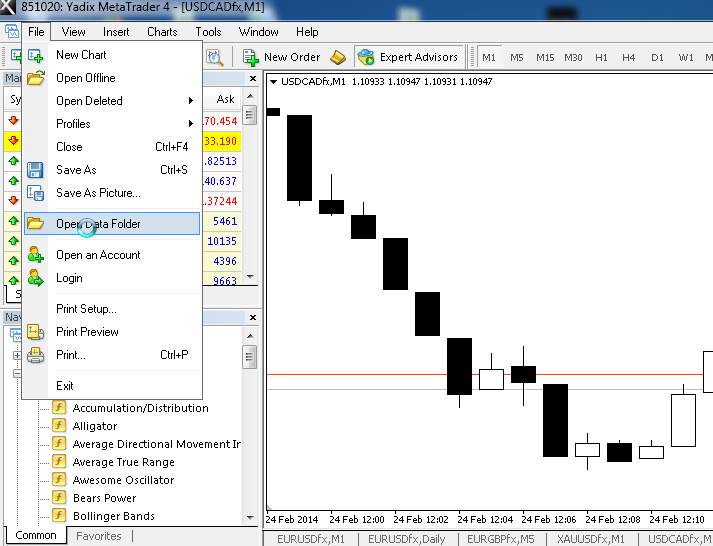
Task: Click the Navigator scrollbar thumb
Action: coord(250,357)
